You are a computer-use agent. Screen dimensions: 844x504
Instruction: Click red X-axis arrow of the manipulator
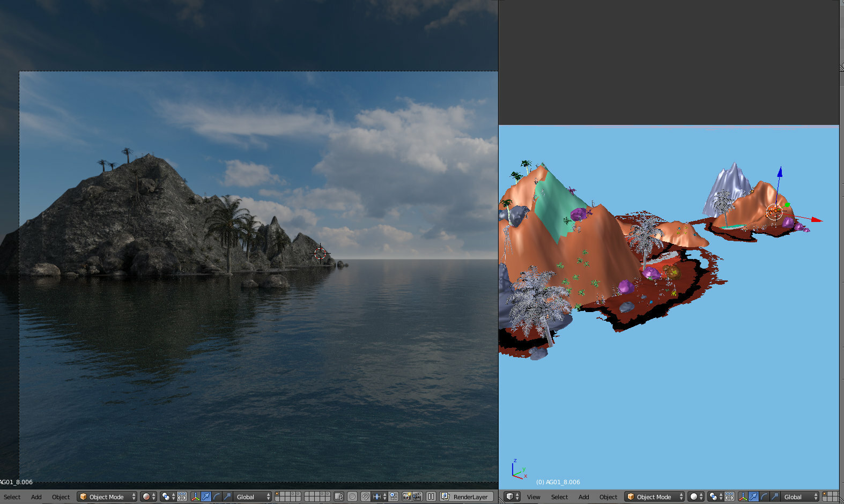pos(817,219)
